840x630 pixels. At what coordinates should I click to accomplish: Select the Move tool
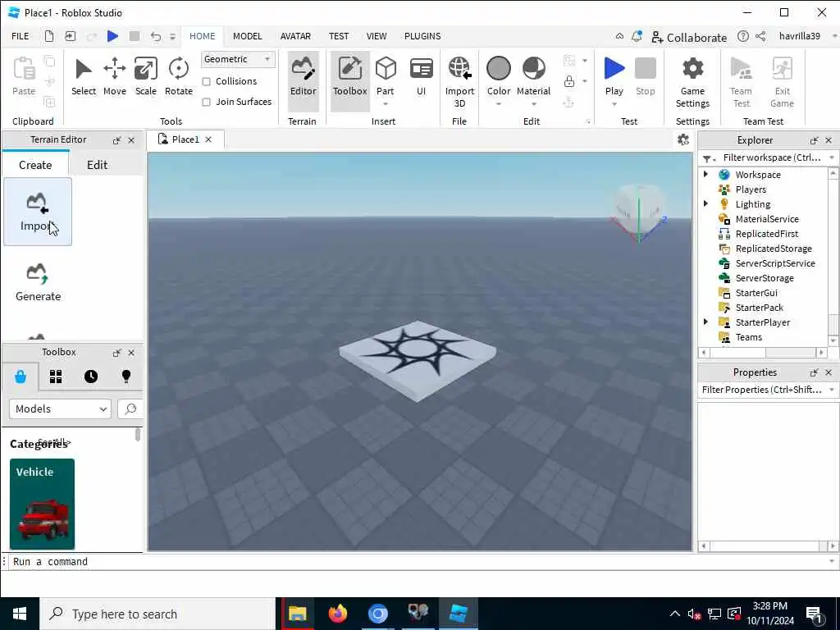pos(115,76)
